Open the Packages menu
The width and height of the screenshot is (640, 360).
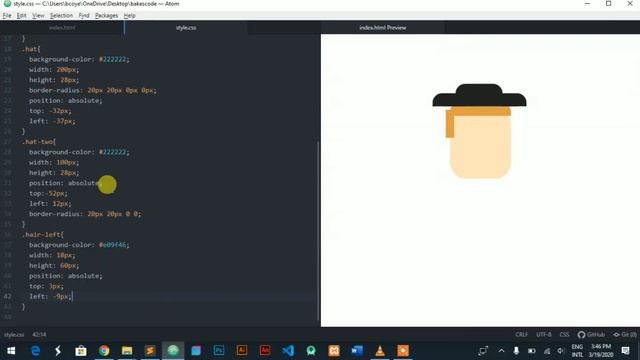point(107,16)
